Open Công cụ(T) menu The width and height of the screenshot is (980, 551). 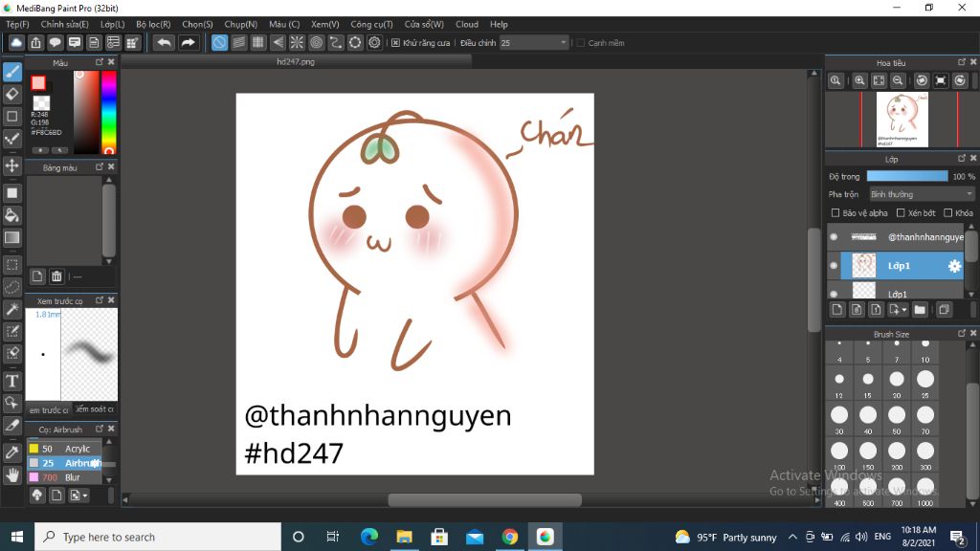(371, 24)
